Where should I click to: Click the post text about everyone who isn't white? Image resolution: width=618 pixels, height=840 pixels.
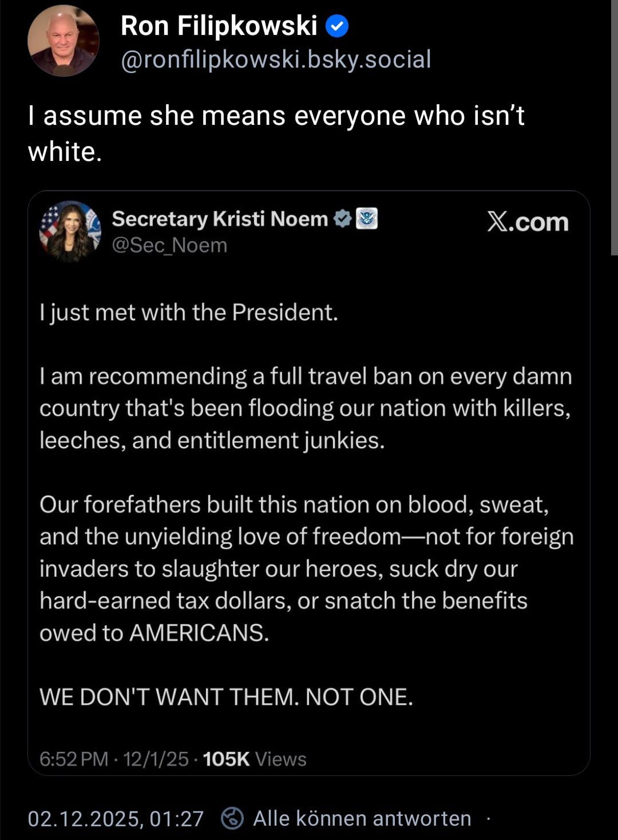pos(276,133)
